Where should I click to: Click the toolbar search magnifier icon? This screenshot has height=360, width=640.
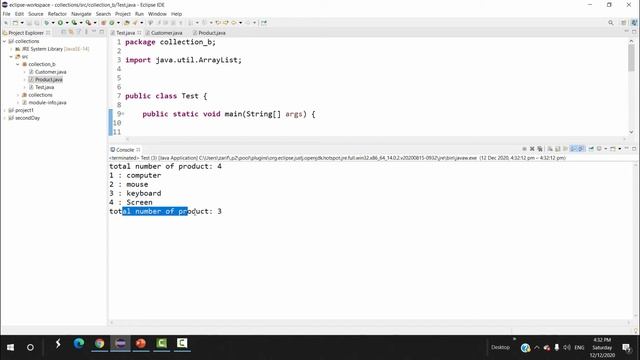(611, 23)
